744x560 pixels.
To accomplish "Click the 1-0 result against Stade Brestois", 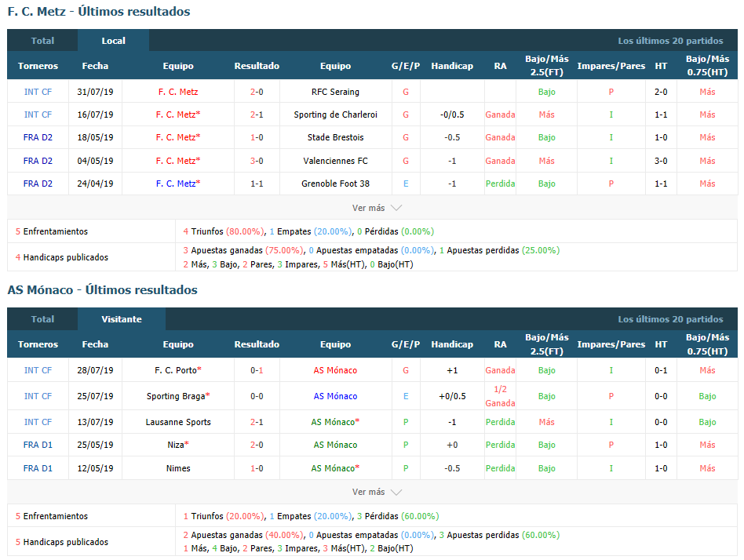I will (x=257, y=137).
